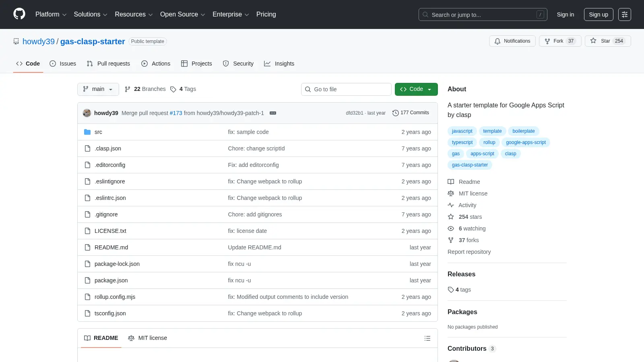View the 177 Commits history
Screen dimensions: 644x362
(x=411, y=113)
